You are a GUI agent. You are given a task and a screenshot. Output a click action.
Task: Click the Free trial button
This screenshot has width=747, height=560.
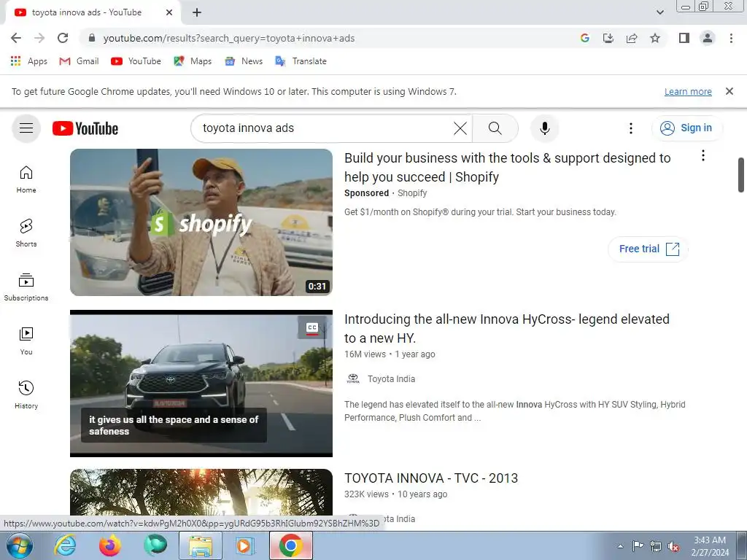pos(649,249)
